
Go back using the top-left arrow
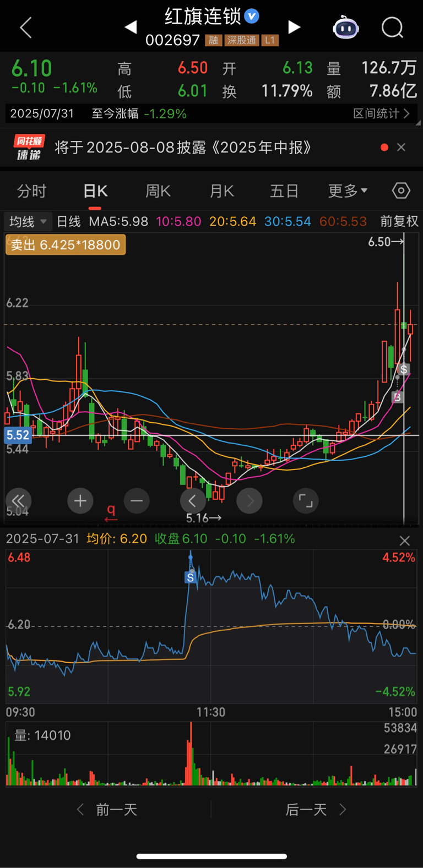[x=26, y=28]
